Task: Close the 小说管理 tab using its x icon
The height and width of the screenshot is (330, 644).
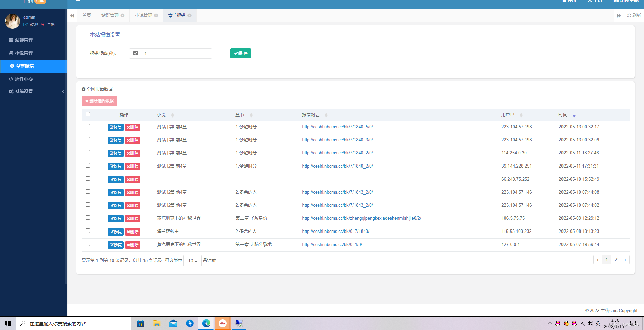Action: click(156, 16)
